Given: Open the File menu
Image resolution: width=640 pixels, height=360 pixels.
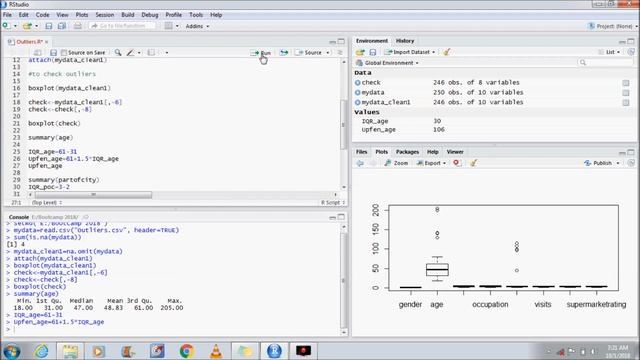Looking at the screenshot, I should 7,15.
